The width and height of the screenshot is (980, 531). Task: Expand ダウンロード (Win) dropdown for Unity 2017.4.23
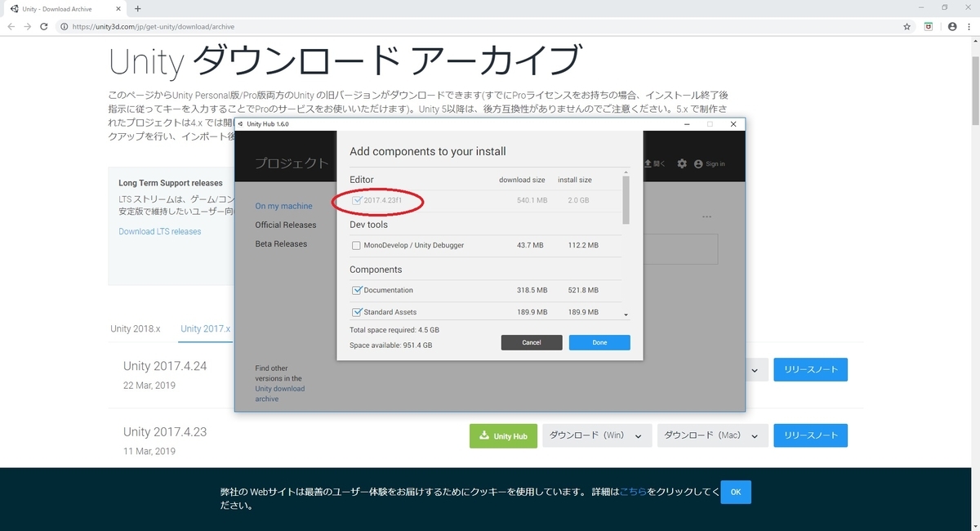coord(597,435)
